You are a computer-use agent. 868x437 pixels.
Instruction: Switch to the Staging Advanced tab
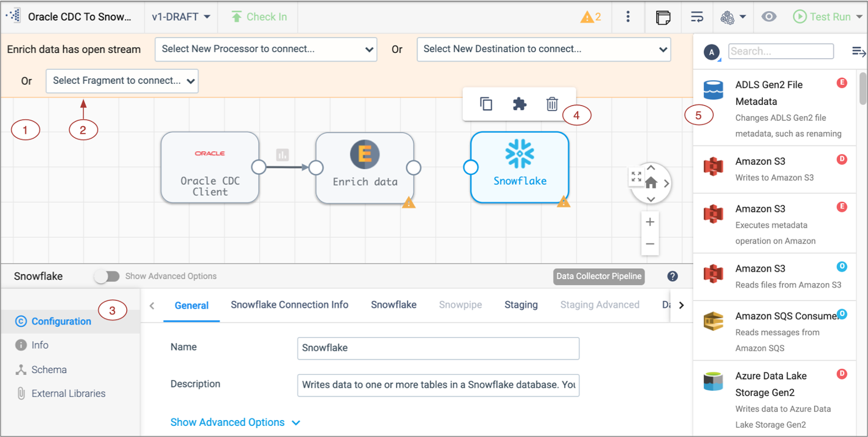599,305
